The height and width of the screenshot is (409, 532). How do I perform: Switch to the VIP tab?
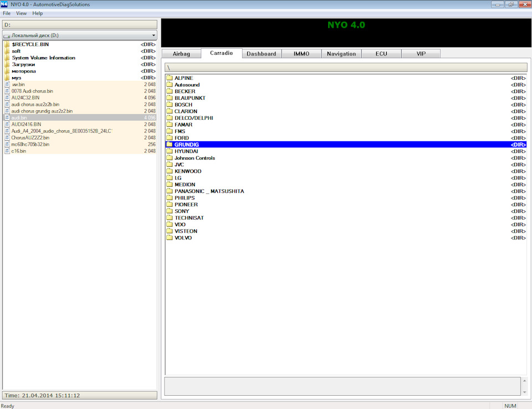(x=421, y=54)
